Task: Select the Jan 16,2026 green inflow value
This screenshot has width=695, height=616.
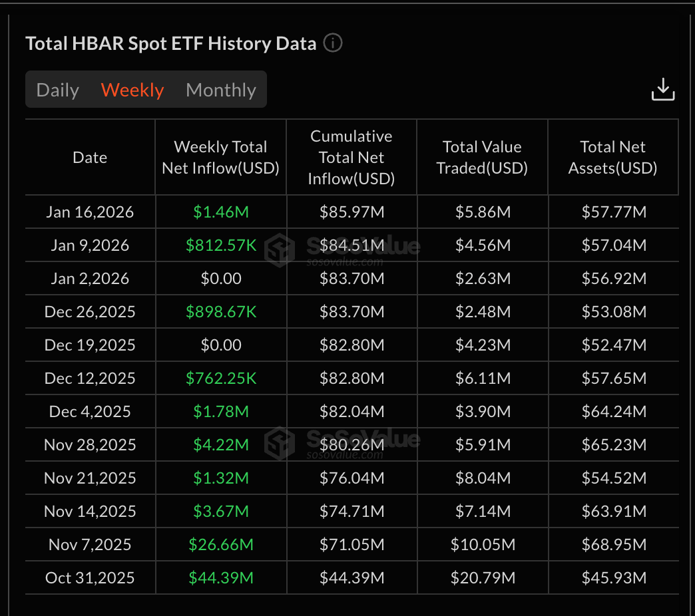Action: (220, 212)
